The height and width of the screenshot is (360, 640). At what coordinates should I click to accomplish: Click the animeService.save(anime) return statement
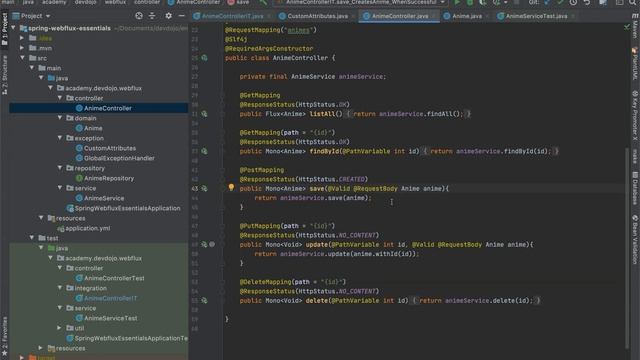tap(313, 198)
